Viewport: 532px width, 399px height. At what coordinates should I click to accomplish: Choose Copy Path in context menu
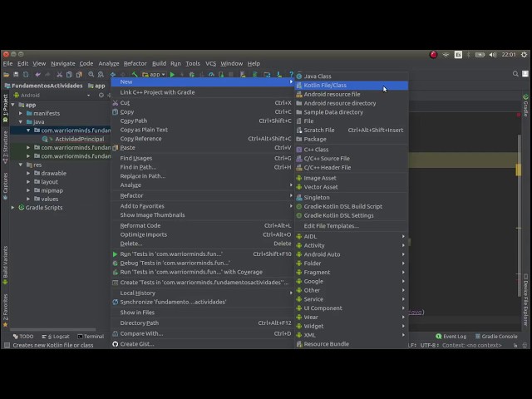pyautogui.click(x=203, y=121)
